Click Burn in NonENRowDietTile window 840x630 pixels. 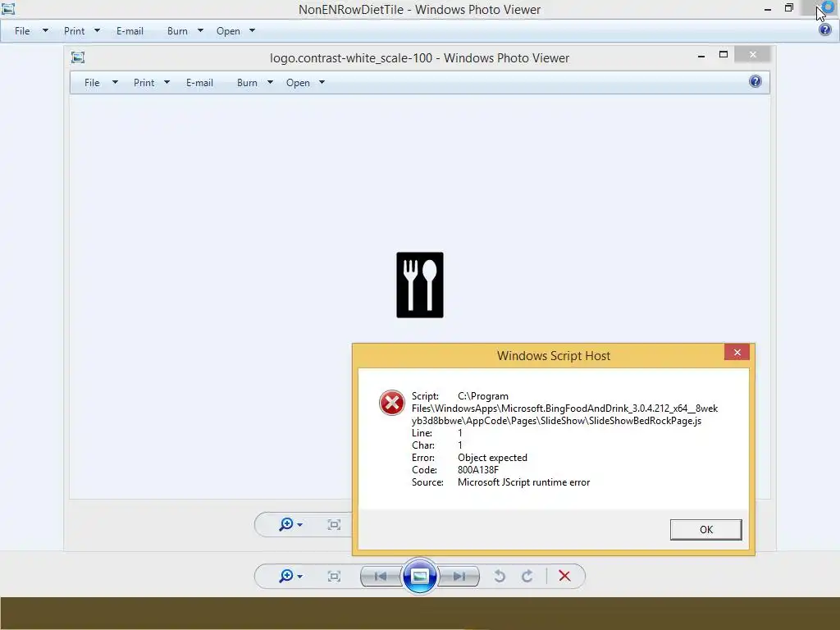click(x=177, y=31)
